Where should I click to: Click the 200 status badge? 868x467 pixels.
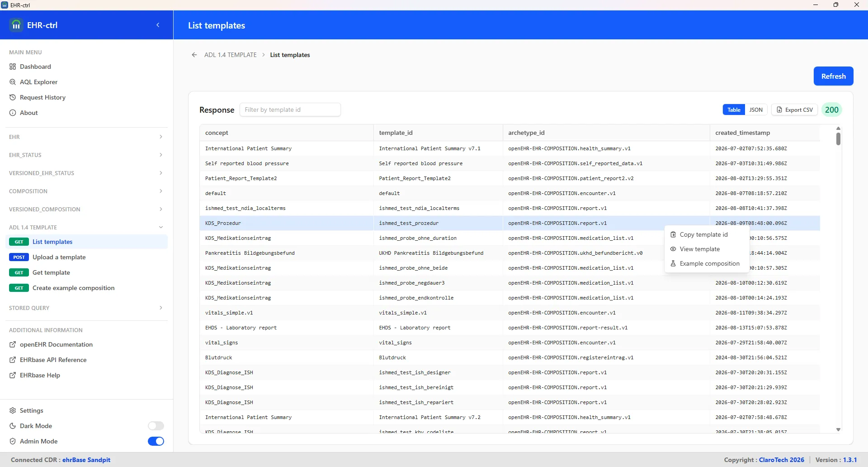coord(831,110)
